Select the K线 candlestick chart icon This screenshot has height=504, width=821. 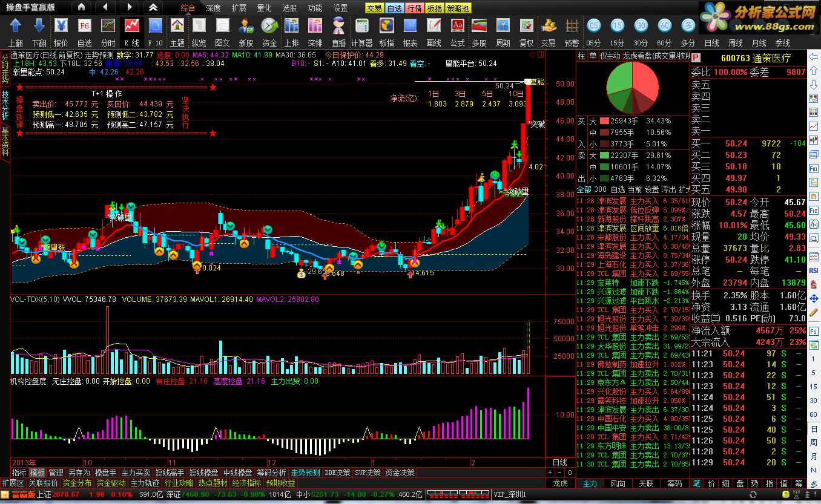point(131,26)
